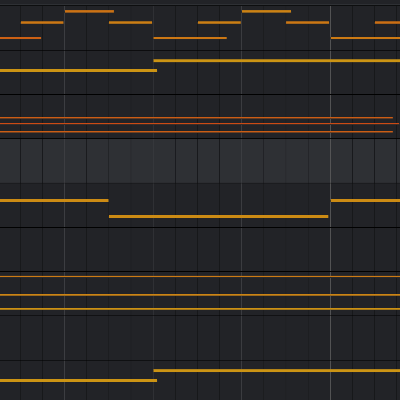This screenshot has height=400, width=400.
Task: Click the lowest short note in top track's middle section
Action: tap(190, 38)
